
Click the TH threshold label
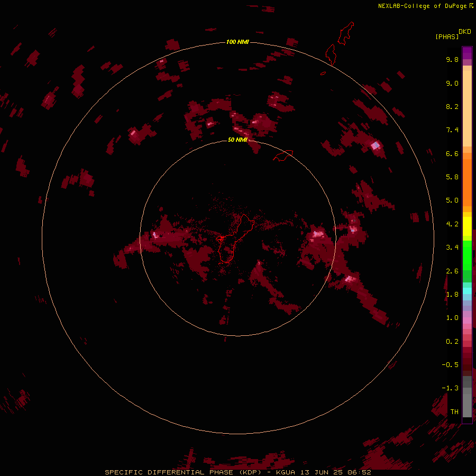tap(454, 411)
